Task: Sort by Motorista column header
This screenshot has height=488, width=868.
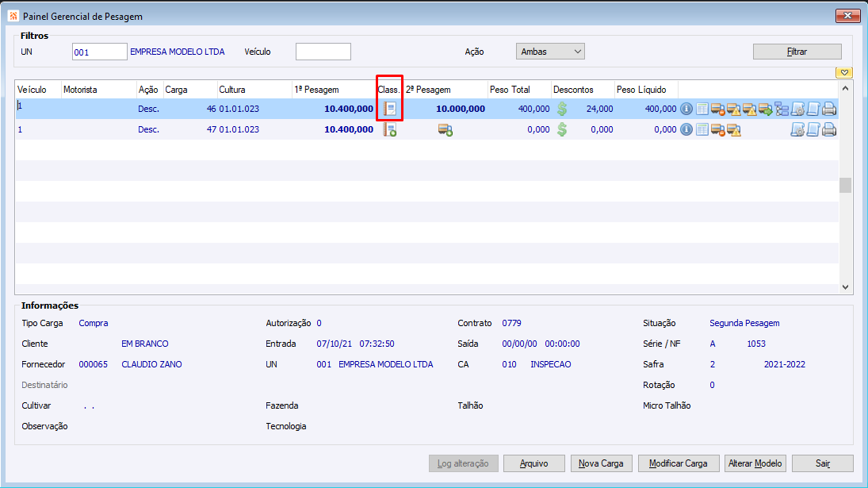Action: pyautogui.click(x=99, y=90)
